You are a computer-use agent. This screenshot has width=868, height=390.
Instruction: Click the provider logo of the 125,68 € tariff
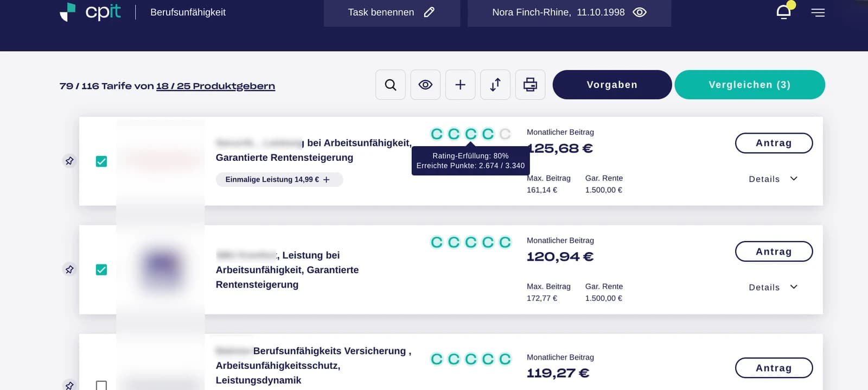161,160
